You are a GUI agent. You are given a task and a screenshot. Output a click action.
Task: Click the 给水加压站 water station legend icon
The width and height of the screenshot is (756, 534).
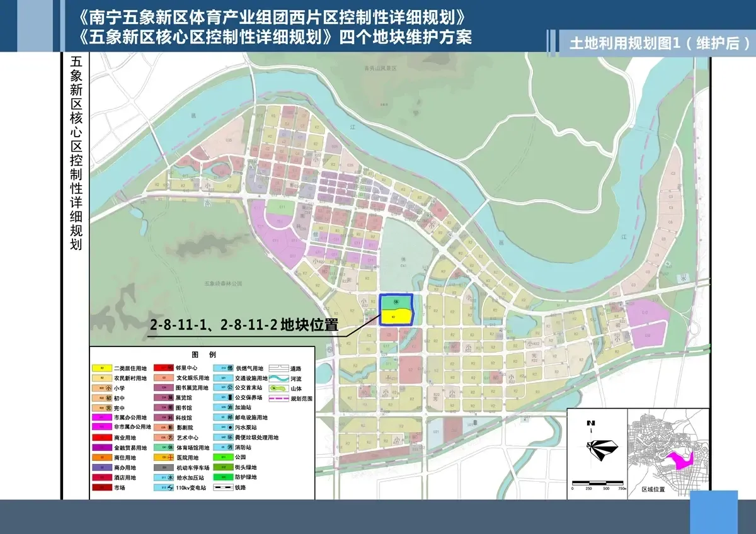pyautogui.click(x=170, y=477)
